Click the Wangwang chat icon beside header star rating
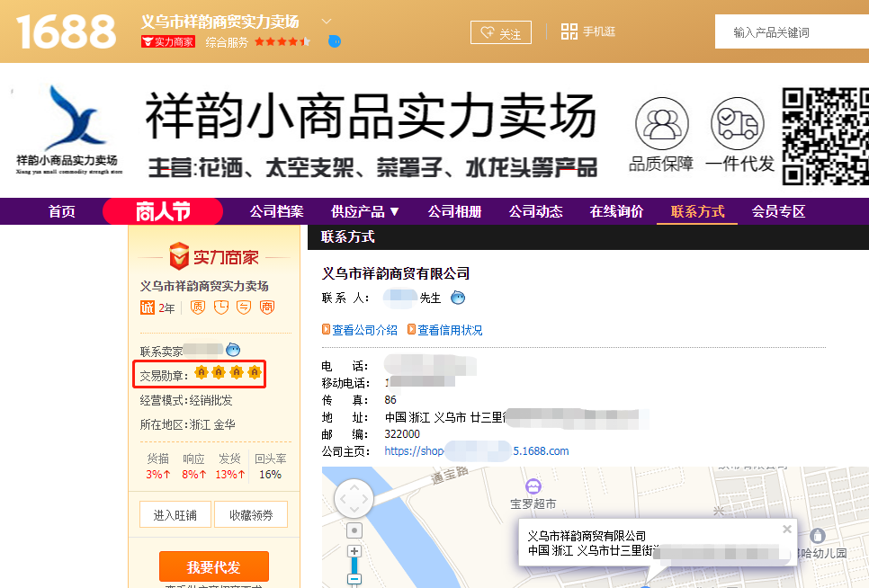Viewport: 869px width, 588px height. pos(335,41)
